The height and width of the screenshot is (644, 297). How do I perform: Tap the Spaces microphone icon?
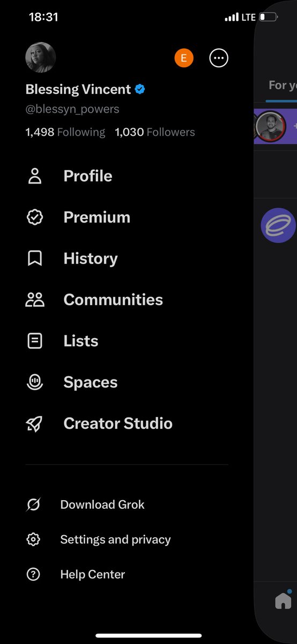pos(35,382)
